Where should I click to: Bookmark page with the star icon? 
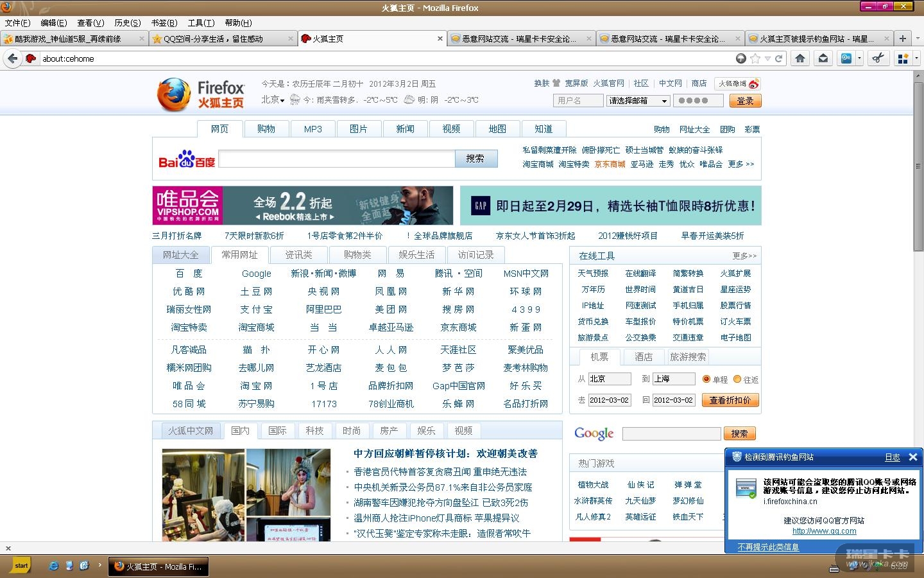point(755,58)
